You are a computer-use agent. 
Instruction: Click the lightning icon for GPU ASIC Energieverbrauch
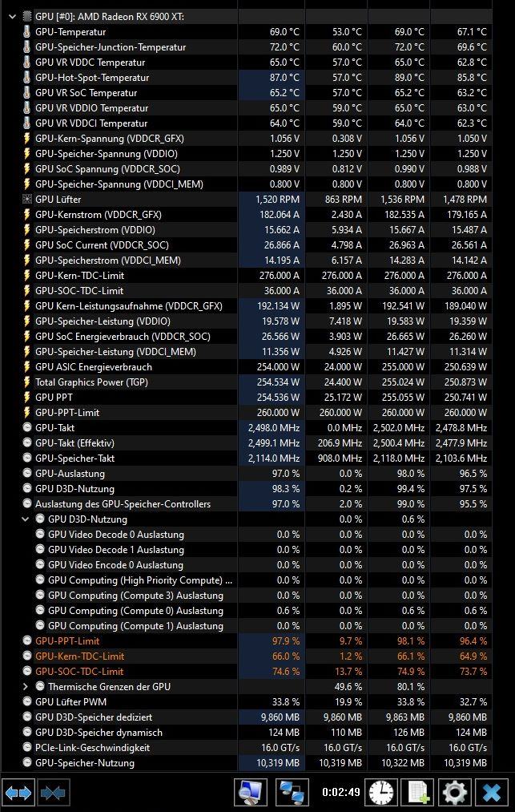(27, 366)
